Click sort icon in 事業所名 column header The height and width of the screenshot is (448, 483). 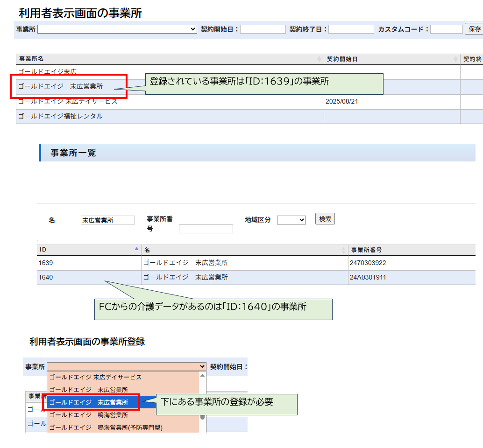click(320, 59)
